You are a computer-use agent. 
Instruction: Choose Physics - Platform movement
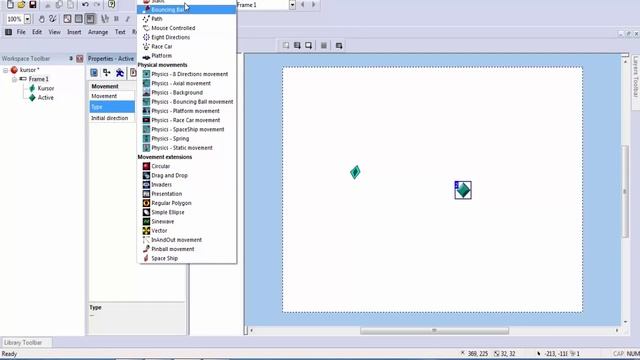[x=187, y=111]
